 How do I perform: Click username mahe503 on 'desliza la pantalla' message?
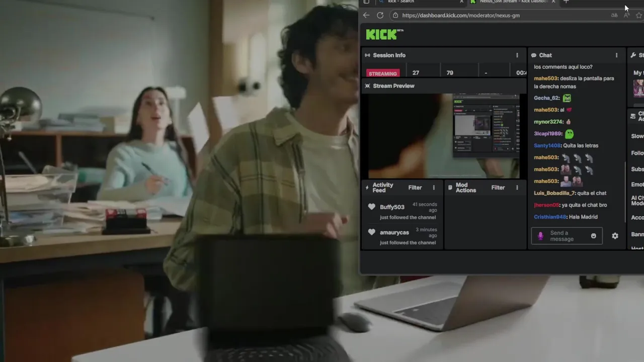tap(546, 78)
